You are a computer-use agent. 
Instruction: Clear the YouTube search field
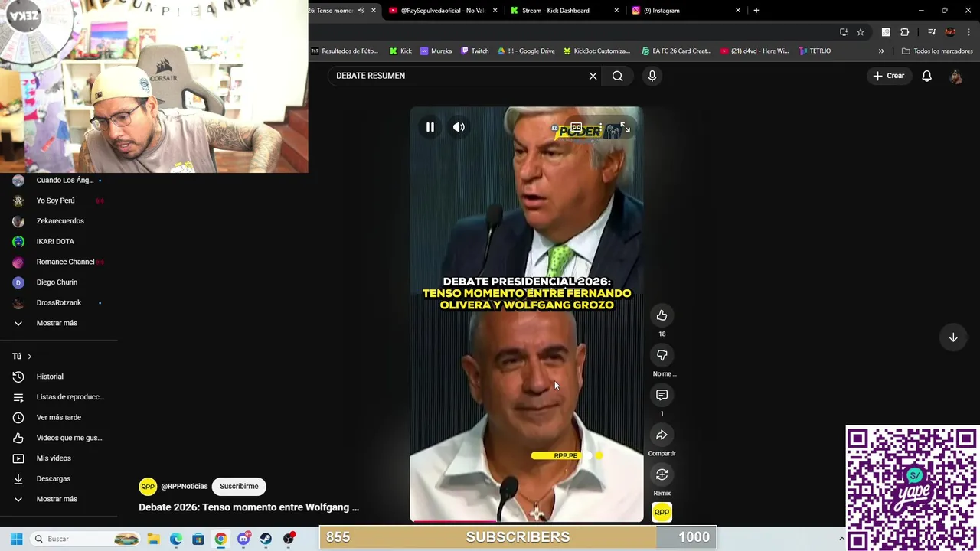pyautogui.click(x=593, y=76)
